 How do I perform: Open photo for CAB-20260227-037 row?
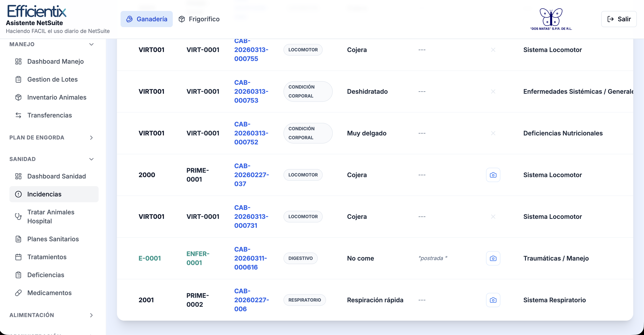click(493, 175)
